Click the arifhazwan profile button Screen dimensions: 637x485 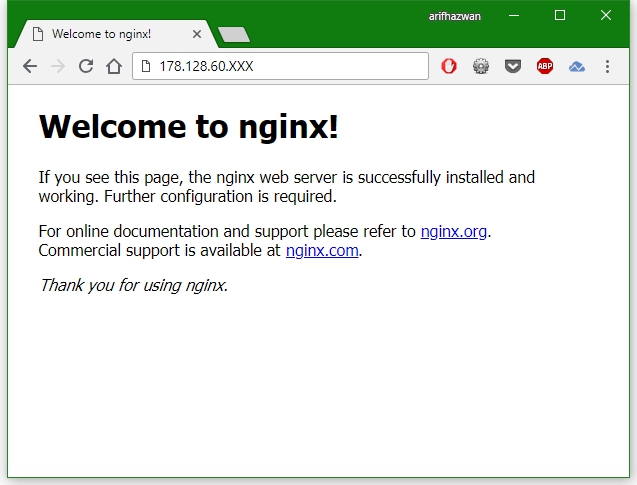click(455, 16)
